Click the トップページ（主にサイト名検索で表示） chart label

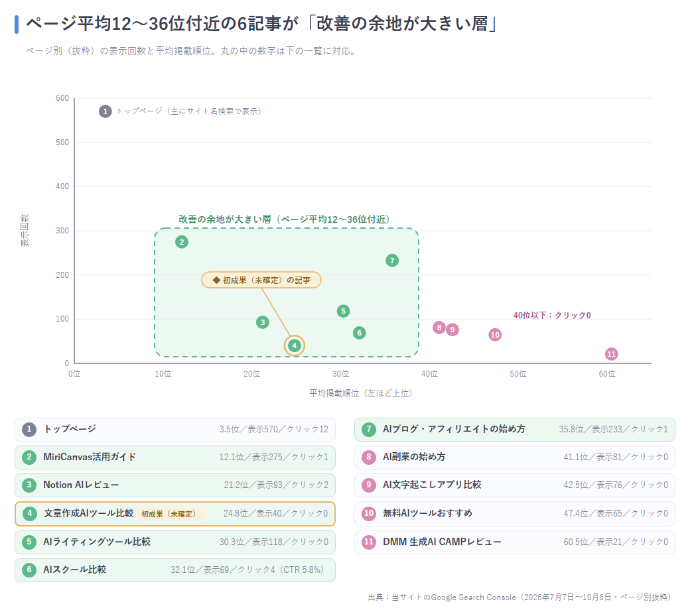[x=190, y=111]
